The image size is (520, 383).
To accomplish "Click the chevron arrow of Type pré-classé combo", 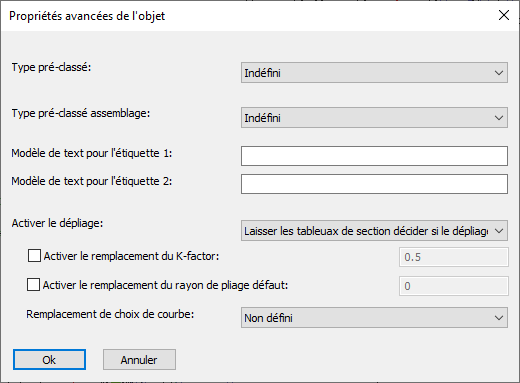I will tap(499, 73).
